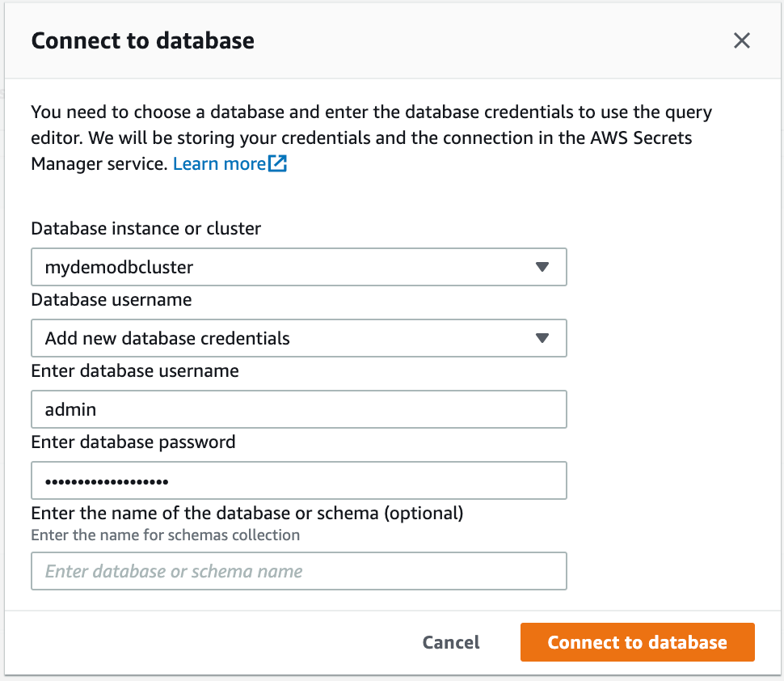The height and width of the screenshot is (681, 784).
Task: Click the Enter database username label
Action: [x=135, y=371]
